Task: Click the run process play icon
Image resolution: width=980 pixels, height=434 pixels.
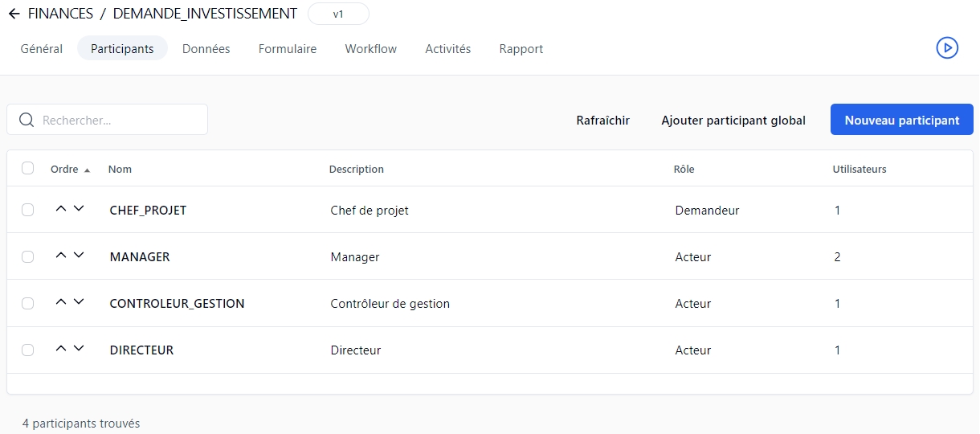Action: 947,48
